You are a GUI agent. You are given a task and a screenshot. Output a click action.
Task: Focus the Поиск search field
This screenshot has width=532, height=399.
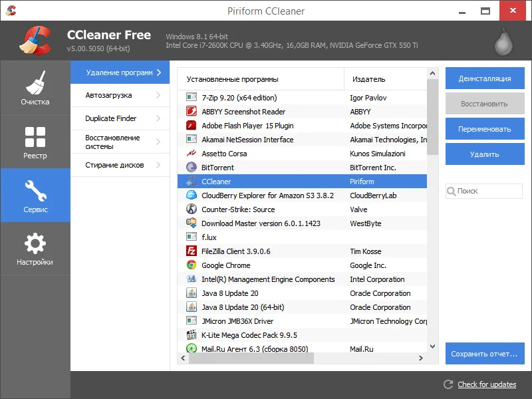click(x=484, y=191)
